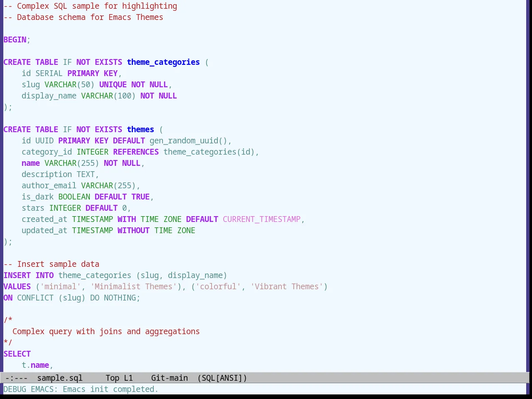Click VARCHAR(50) in the slug column line
This screenshot has height=399, width=532.
[69, 84]
